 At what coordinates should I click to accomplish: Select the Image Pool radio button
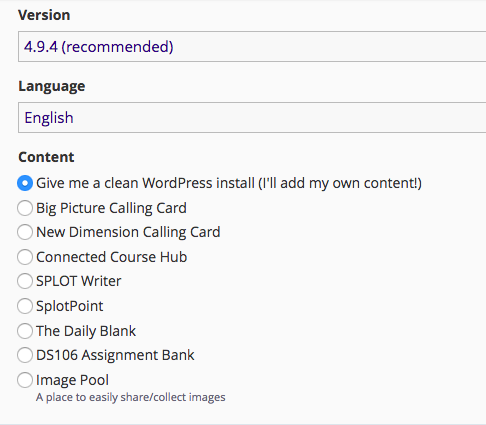[25, 380]
